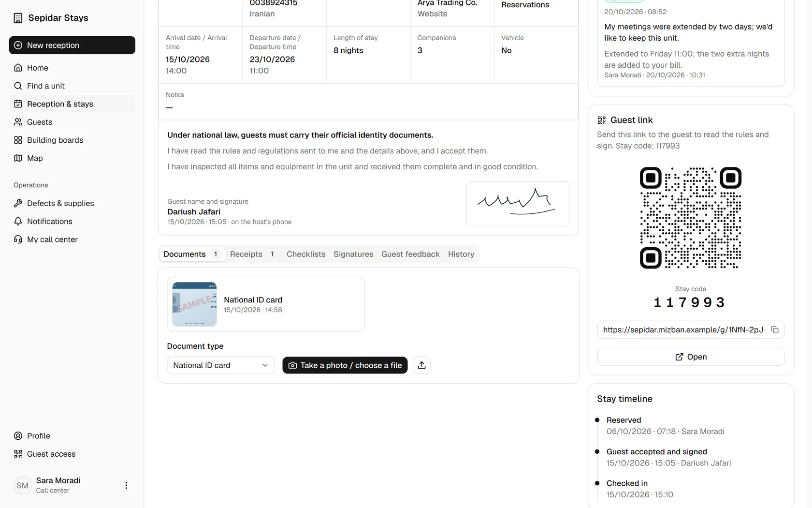This screenshot has width=812, height=508.
Task: Click the Sepidar Stays building logo icon
Action: 18,18
